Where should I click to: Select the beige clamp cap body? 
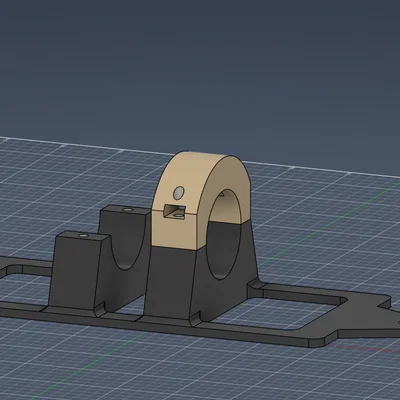(200, 200)
